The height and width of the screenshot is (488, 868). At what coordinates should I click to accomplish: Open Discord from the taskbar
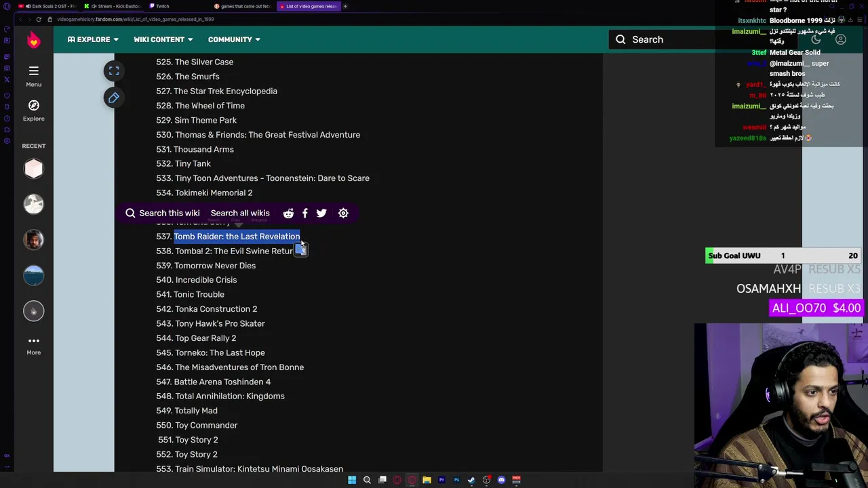pyautogui.click(x=501, y=480)
